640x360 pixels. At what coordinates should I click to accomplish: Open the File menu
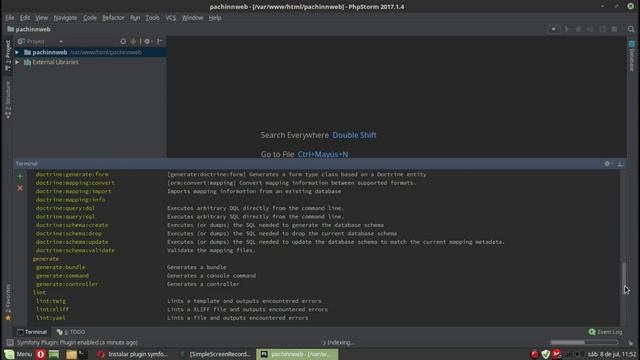pos(9,18)
